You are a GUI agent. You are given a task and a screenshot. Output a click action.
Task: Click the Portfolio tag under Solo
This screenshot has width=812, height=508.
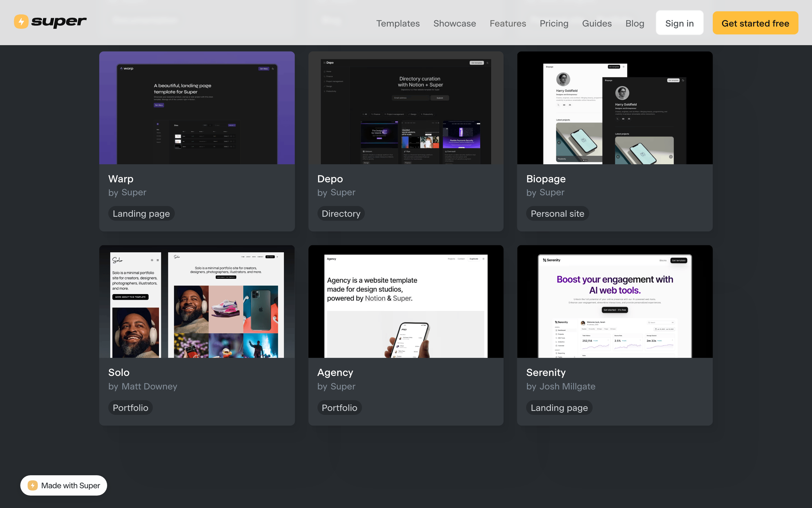[130, 408]
